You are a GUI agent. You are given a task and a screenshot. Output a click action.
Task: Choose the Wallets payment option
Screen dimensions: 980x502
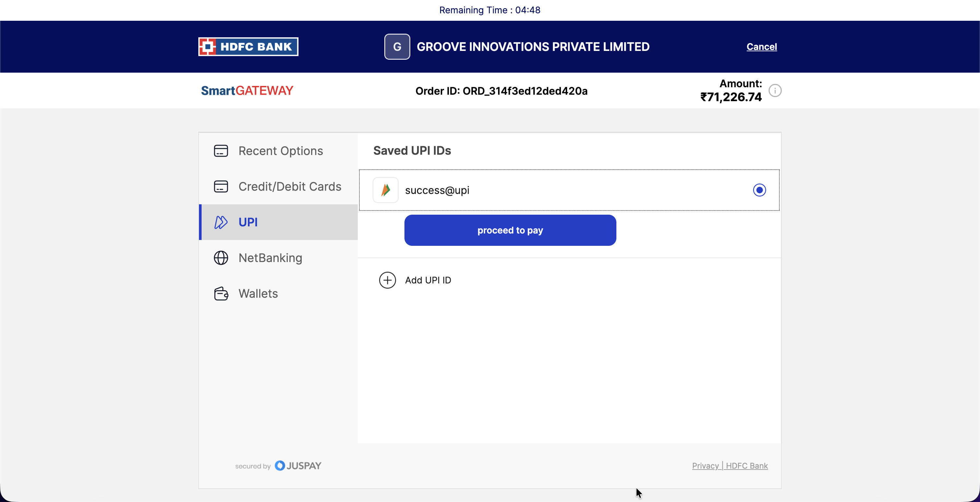point(278,294)
